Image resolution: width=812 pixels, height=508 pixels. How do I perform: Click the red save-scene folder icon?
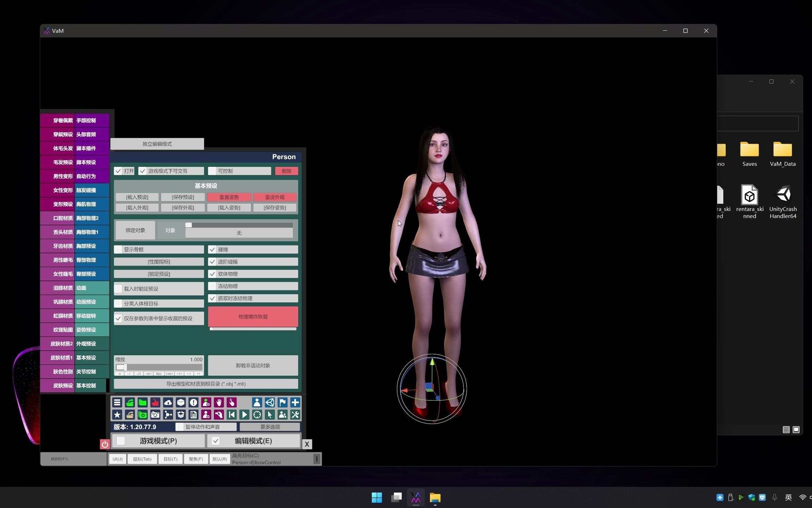155,403
